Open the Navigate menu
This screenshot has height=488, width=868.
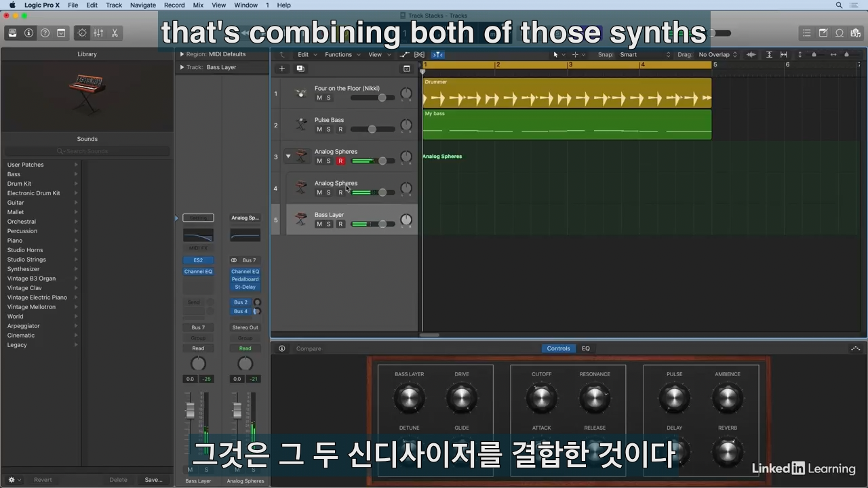tap(142, 5)
